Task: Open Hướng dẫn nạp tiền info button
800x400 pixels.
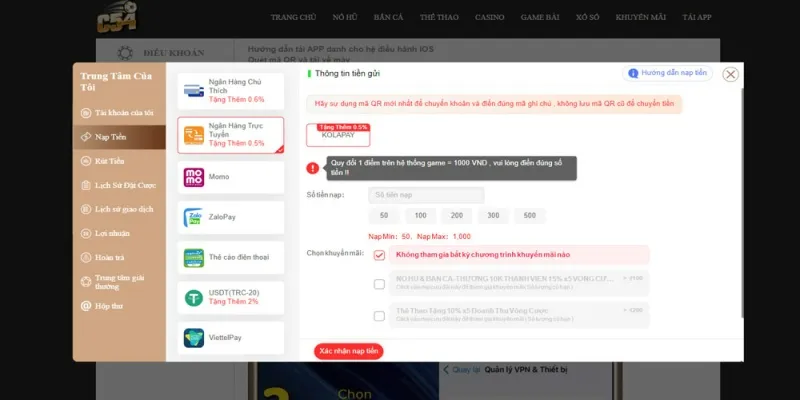Action: click(x=667, y=73)
